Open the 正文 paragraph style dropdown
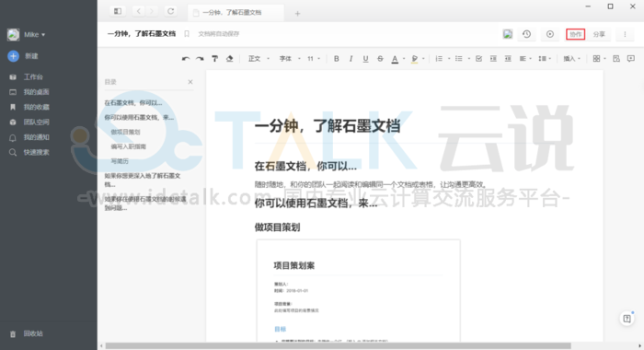644x350 pixels. tap(259, 59)
